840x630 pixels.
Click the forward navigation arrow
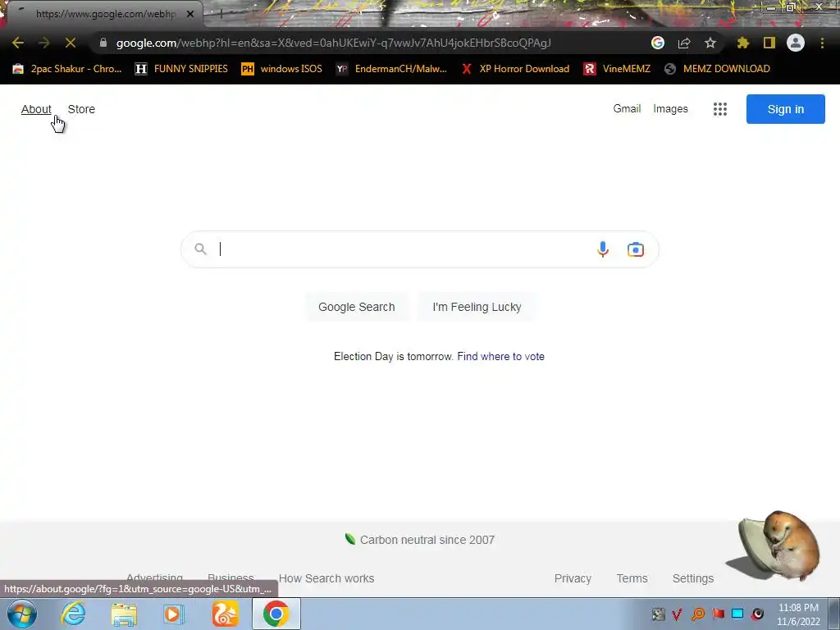[x=44, y=43]
